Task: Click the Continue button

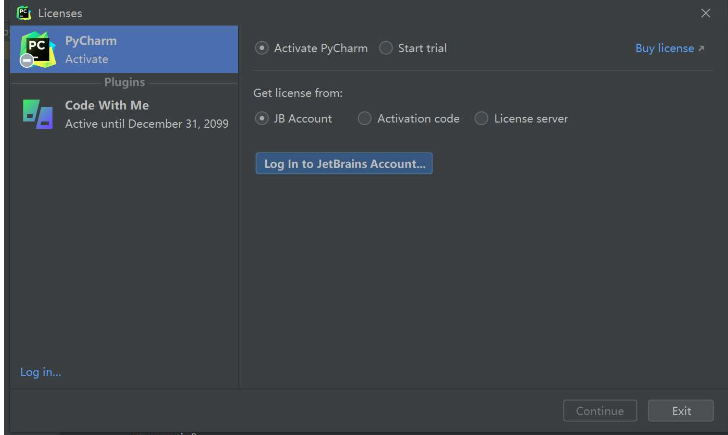Action: click(x=600, y=411)
